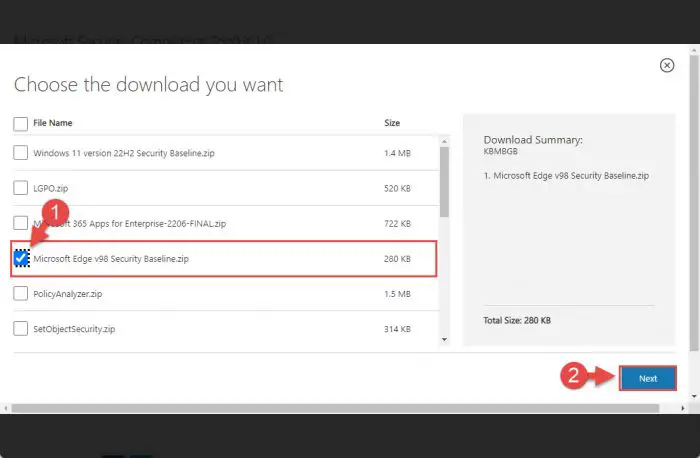Toggle the select-all File Name checkbox

point(21,123)
